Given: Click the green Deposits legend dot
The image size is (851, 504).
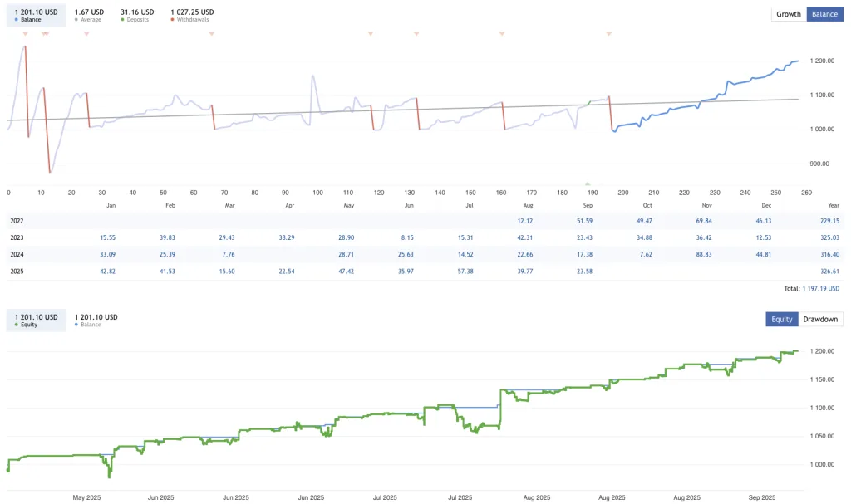Looking at the screenshot, I should tap(122, 18).
